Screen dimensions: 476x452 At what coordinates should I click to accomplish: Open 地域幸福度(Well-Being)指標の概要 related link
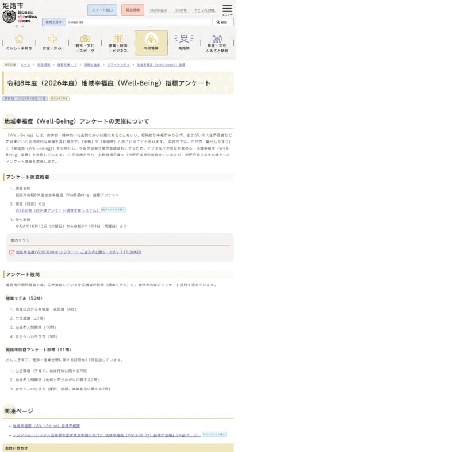click(x=47, y=426)
